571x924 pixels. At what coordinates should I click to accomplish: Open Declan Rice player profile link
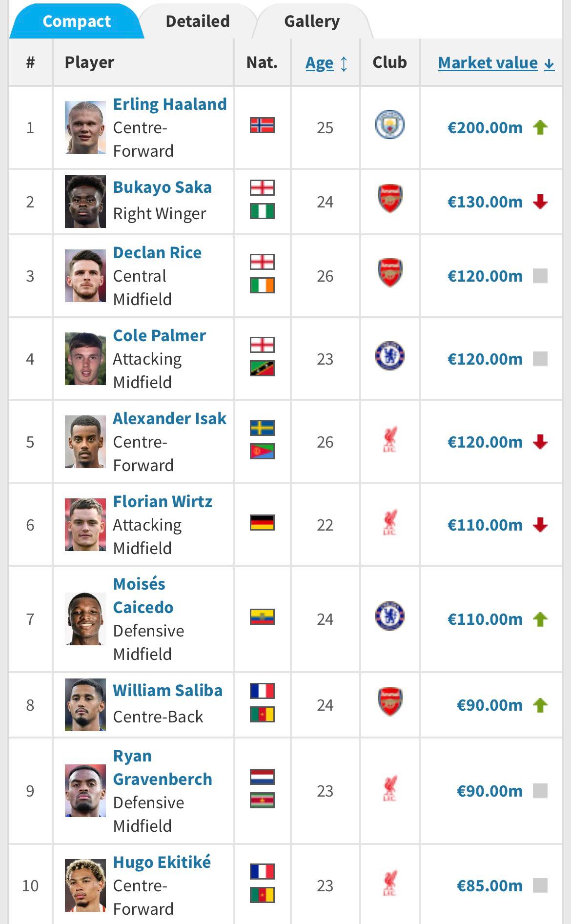tap(157, 253)
